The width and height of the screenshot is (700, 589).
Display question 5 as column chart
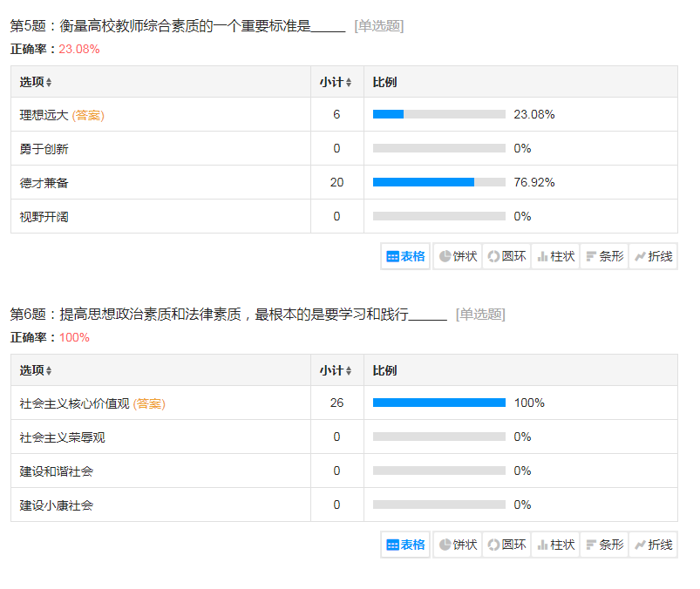point(555,256)
